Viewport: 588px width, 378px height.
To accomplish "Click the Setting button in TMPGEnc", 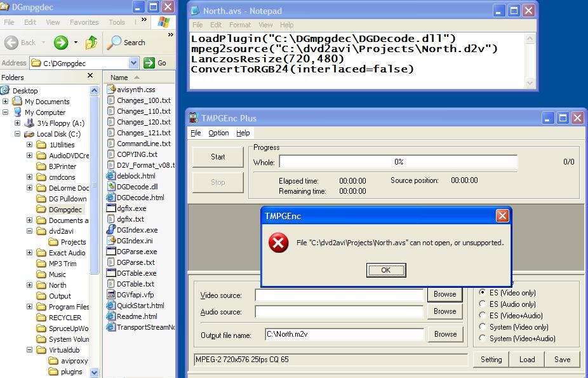I will click(x=491, y=359).
